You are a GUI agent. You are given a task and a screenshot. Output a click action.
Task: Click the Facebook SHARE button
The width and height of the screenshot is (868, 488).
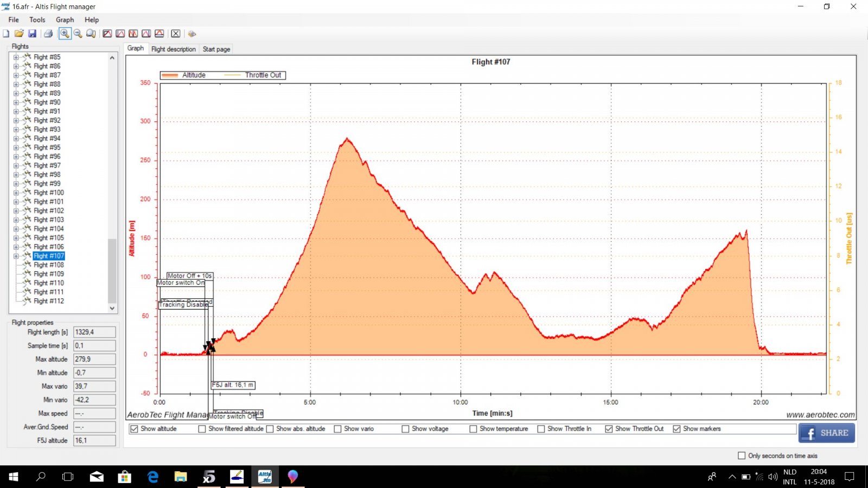(827, 433)
